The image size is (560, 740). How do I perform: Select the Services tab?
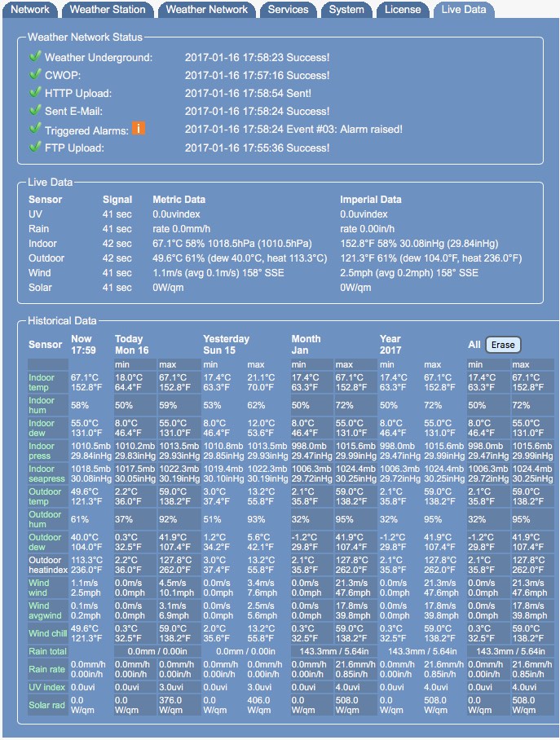pos(288,10)
